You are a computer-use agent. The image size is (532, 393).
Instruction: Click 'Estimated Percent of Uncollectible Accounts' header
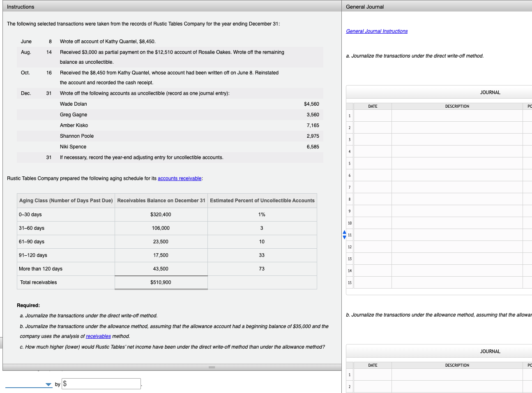click(262, 201)
